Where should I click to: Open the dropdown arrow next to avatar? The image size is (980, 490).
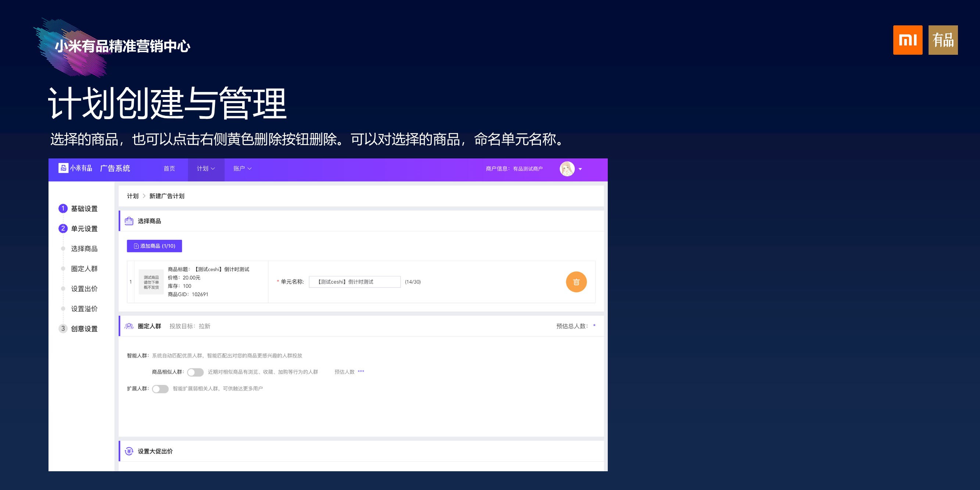(580, 169)
